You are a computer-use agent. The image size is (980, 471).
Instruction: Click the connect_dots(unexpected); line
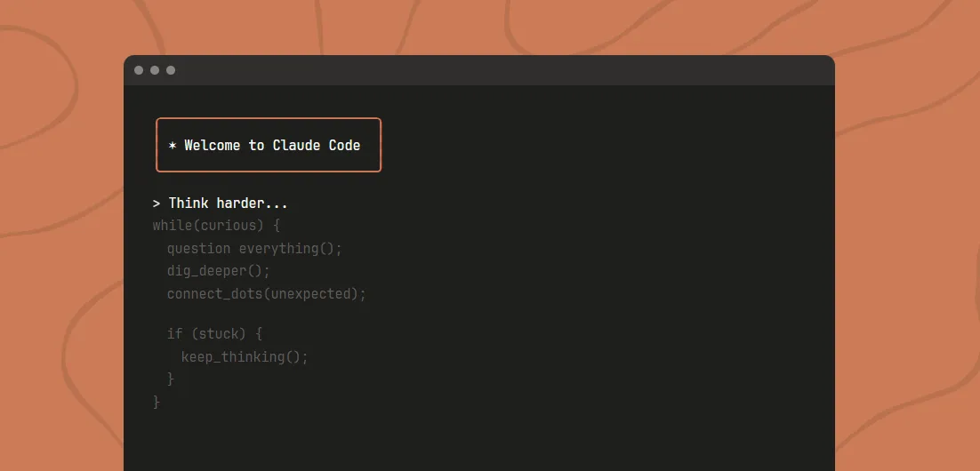point(266,294)
